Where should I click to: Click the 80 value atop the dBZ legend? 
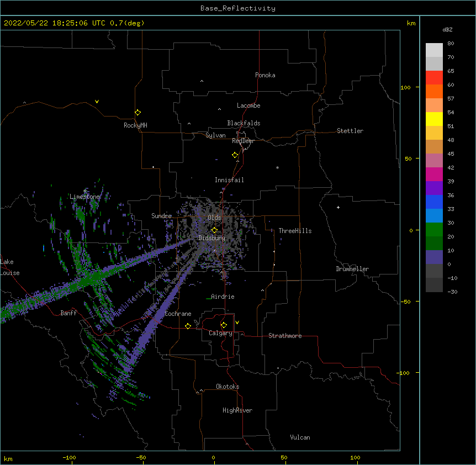[451, 44]
